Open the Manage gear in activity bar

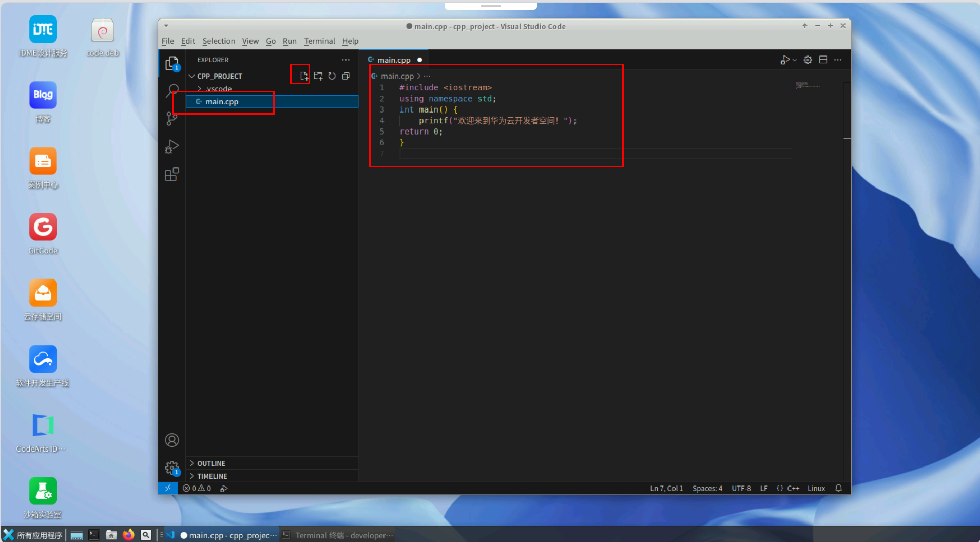(x=172, y=468)
